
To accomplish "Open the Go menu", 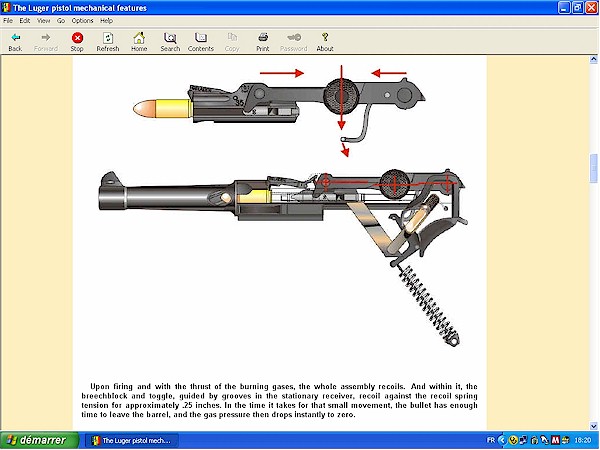I will [61, 21].
